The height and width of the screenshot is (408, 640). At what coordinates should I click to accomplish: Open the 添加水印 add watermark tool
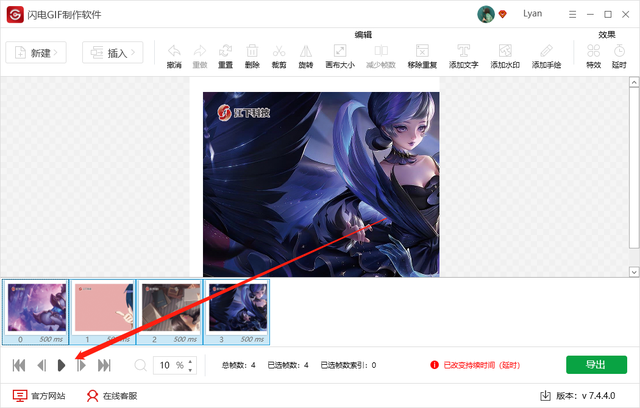pos(505,56)
